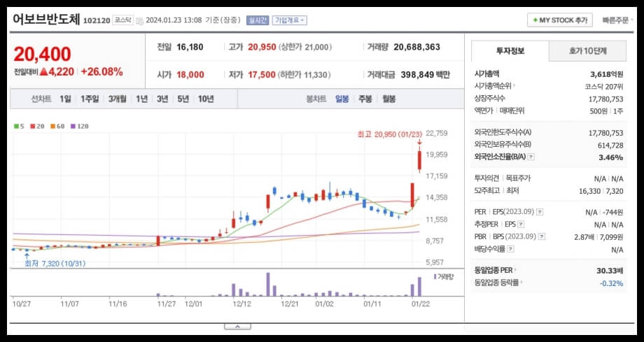Click the arrow next to 동일업종 등락률
Viewport: 644px width, 342px height.
pos(521,283)
